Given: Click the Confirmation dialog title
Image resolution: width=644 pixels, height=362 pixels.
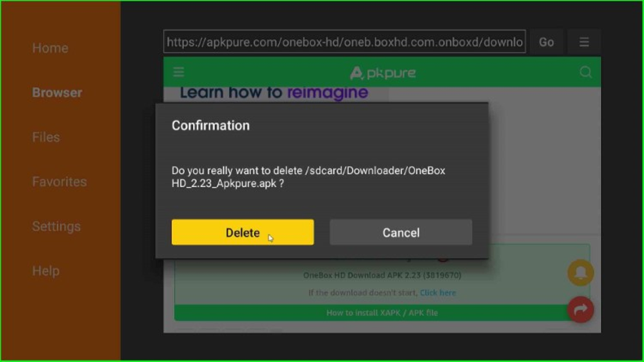Looking at the screenshot, I should click(x=211, y=126).
